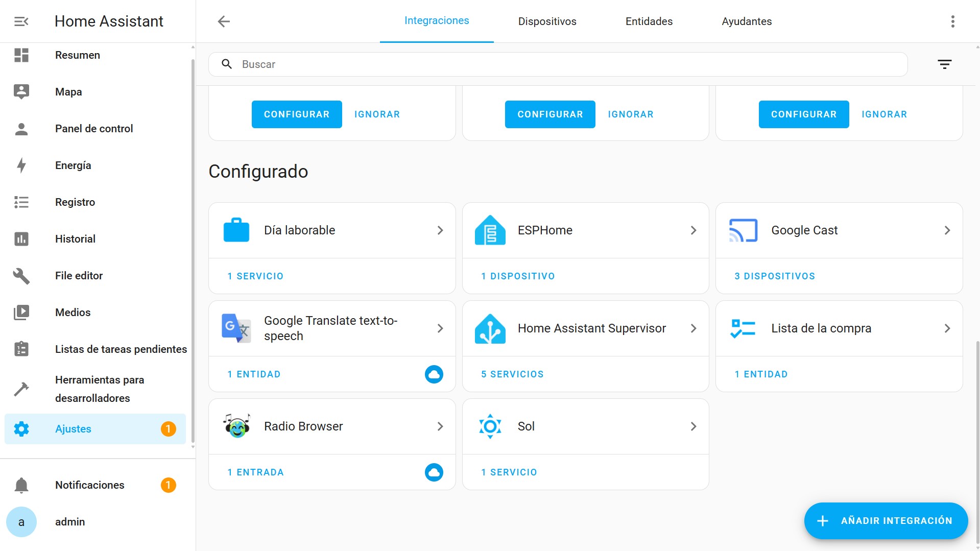
Task: Expand the Lista de la compra entry
Action: [x=947, y=328]
